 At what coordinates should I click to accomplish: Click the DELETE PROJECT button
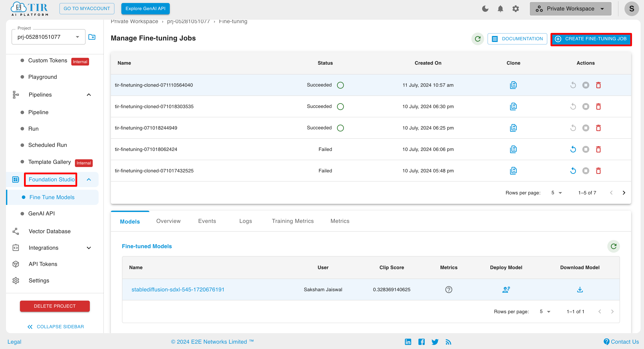pyautogui.click(x=55, y=306)
